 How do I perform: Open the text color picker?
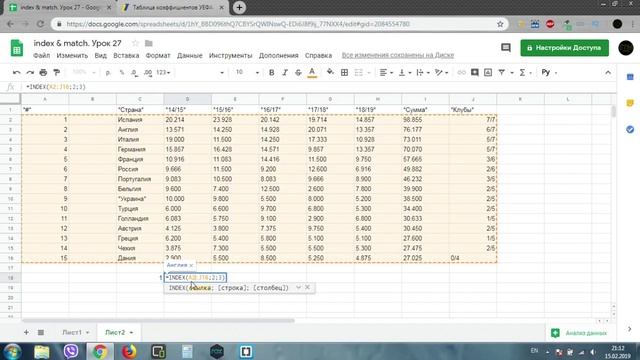point(312,73)
